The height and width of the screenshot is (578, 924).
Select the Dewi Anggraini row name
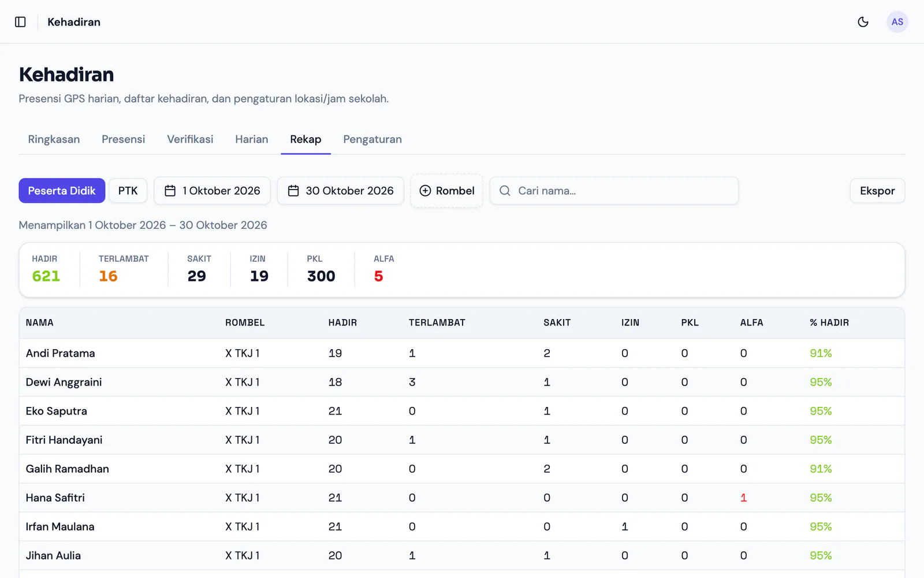coord(64,382)
